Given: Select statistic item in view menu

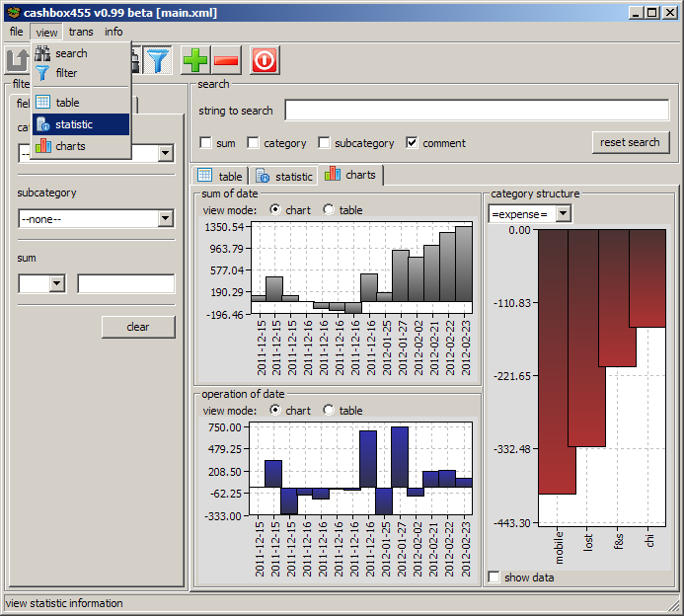Looking at the screenshot, I should coord(74,124).
